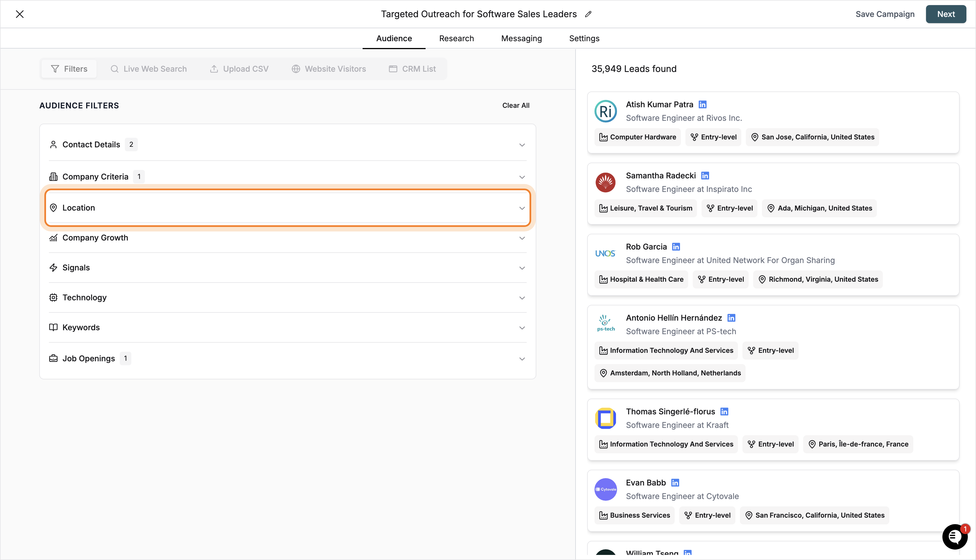This screenshot has width=976, height=560.
Task: Open the Messaging tab
Action: pyautogui.click(x=521, y=38)
